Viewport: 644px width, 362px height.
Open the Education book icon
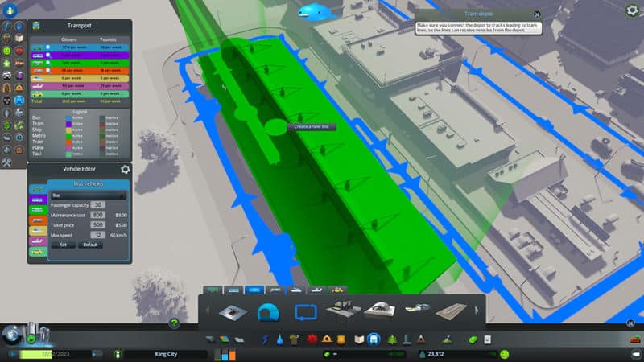coord(359,339)
